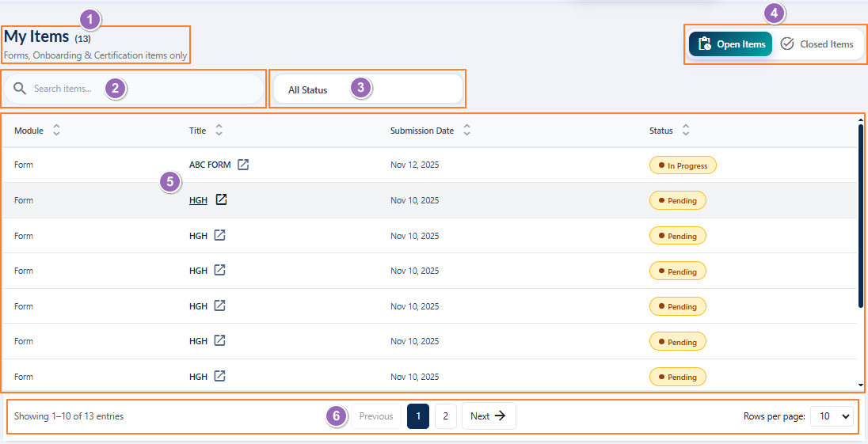Click the In Progress status badge
The width and height of the screenshot is (868, 444).
point(683,165)
